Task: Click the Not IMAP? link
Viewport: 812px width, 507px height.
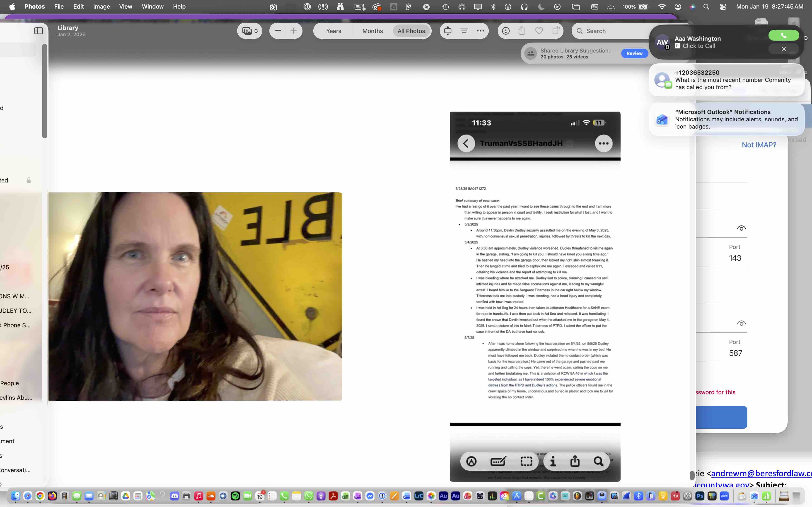Action: click(x=759, y=145)
